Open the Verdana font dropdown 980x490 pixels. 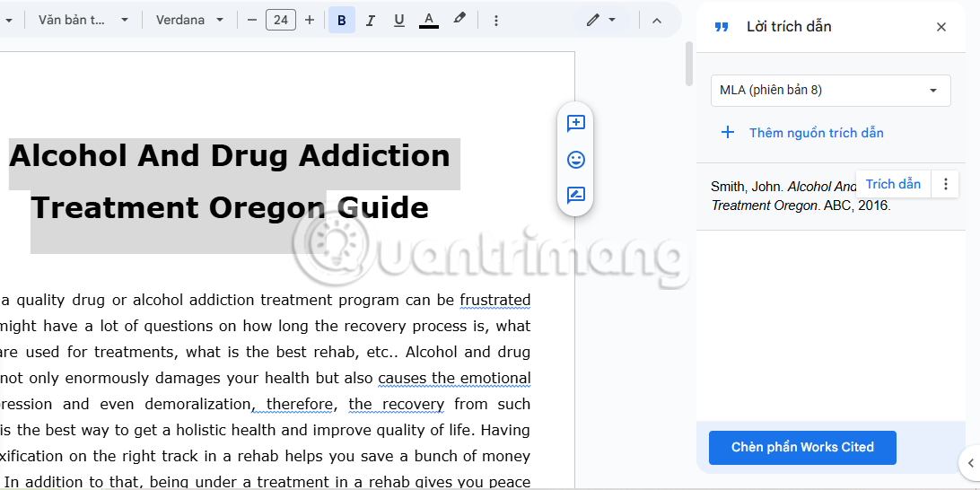[x=189, y=20]
